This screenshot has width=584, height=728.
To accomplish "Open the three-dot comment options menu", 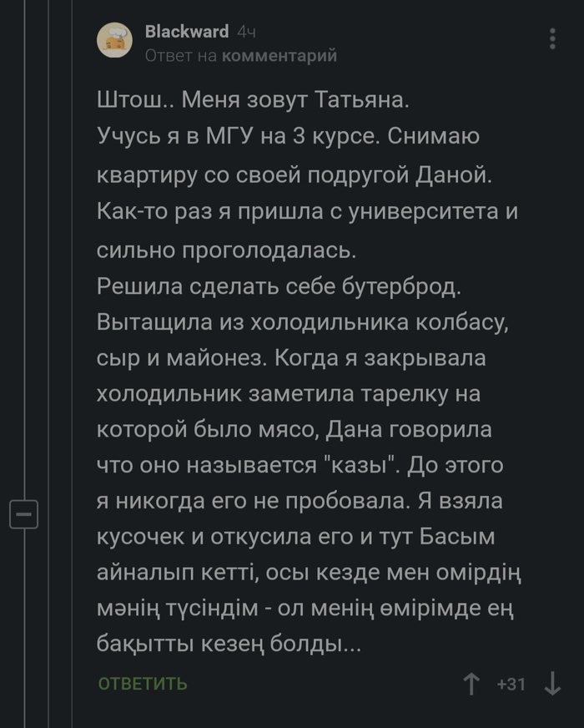I will click(552, 38).
